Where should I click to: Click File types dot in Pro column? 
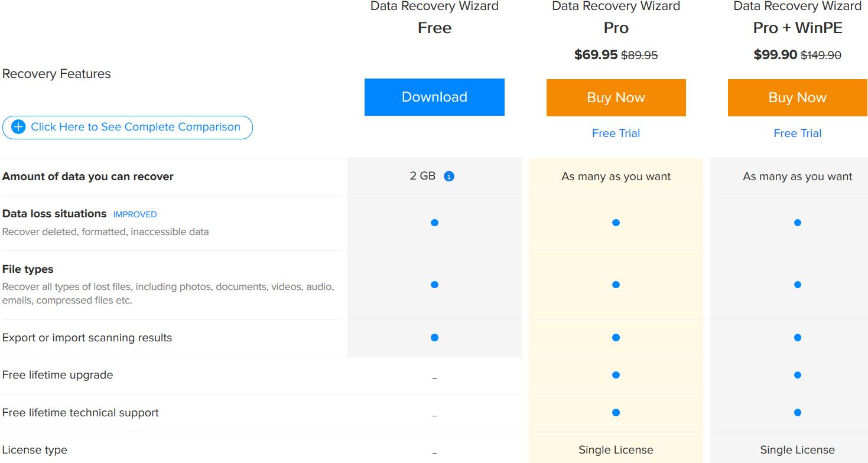pos(616,285)
